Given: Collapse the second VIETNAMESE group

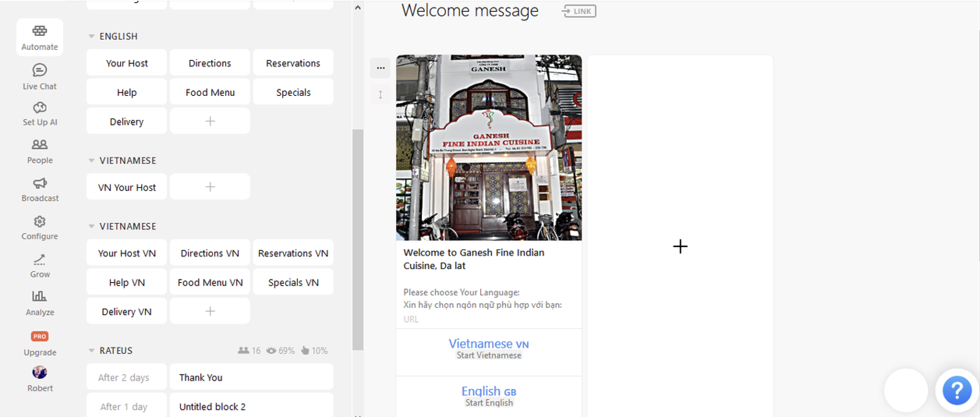Looking at the screenshot, I should (x=92, y=226).
